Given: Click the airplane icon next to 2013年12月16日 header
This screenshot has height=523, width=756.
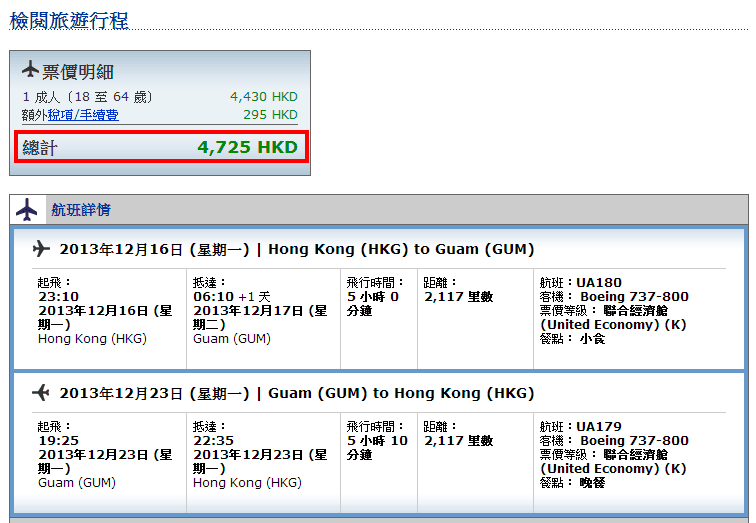Looking at the screenshot, I should 41,249.
